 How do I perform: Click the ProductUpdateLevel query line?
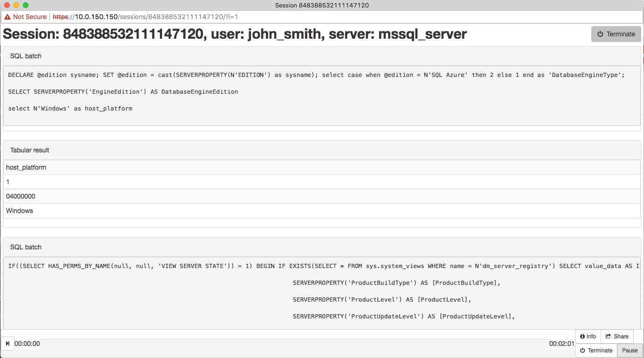click(x=404, y=317)
